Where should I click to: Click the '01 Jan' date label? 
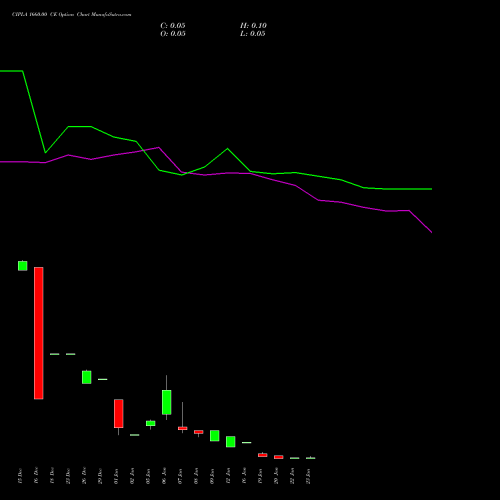click(x=116, y=476)
